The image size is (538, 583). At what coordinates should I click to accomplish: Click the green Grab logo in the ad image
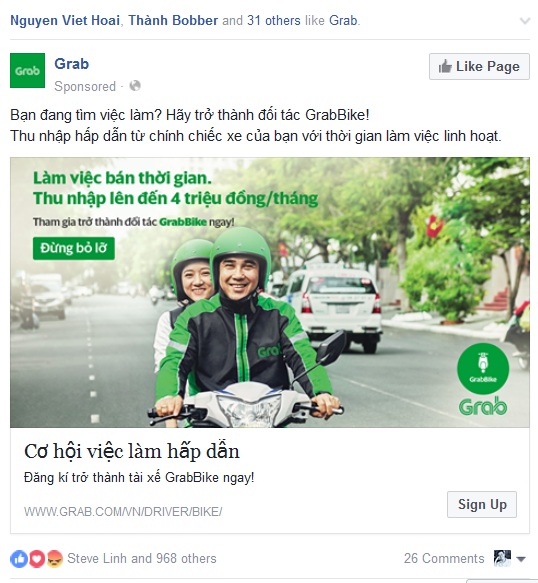click(483, 407)
